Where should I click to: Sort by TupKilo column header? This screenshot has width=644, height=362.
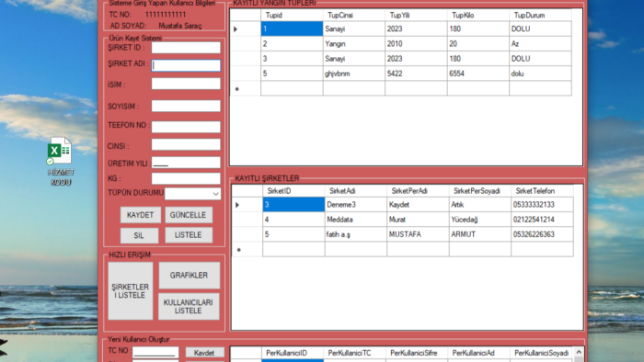[478, 16]
